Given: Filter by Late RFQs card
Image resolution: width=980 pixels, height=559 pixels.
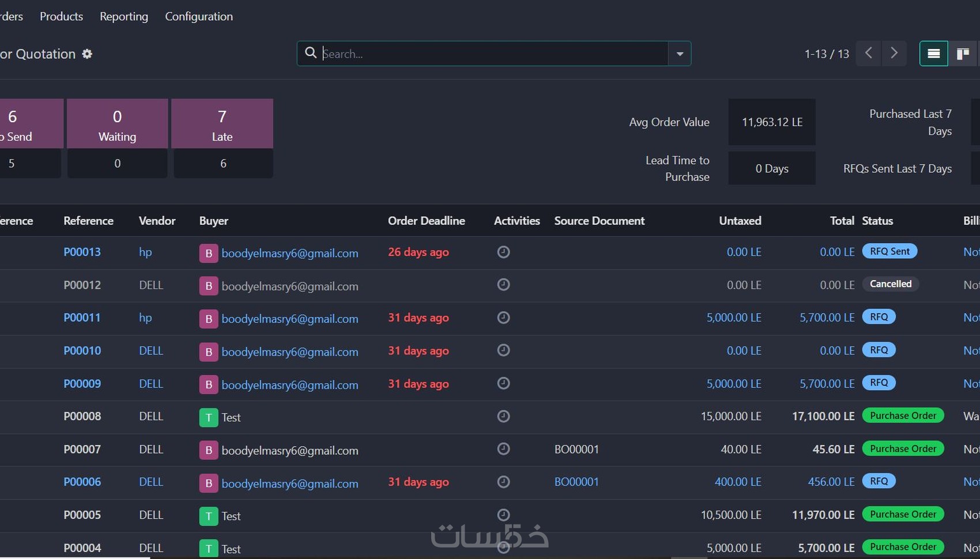Looking at the screenshot, I should pos(222,124).
